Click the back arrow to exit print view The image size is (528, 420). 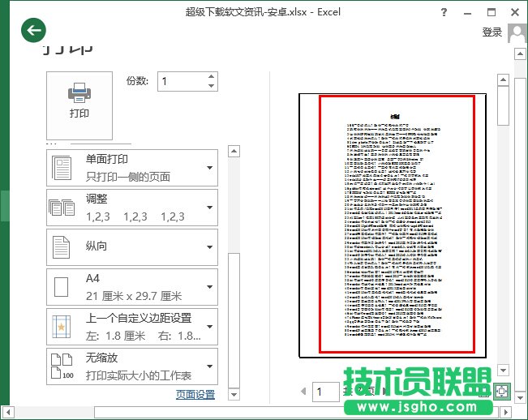click(33, 32)
